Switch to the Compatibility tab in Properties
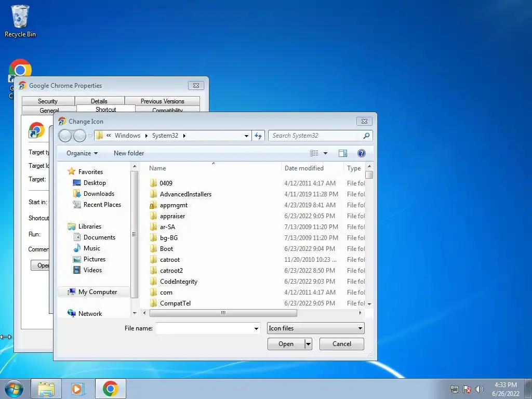 (x=167, y=110)
